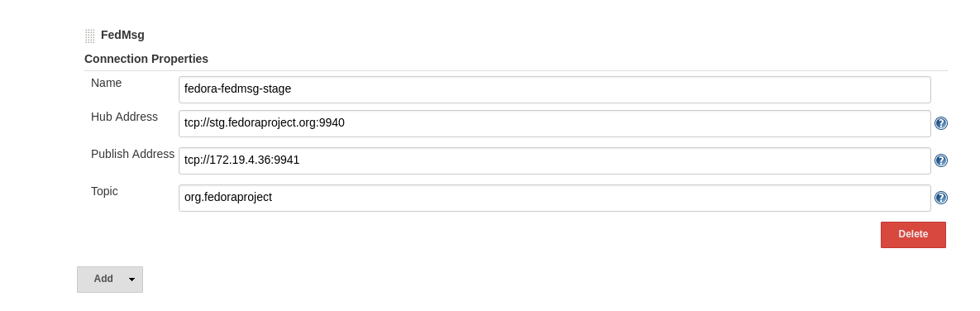
Task: View help for the Topic field
Action: point(940,198)
